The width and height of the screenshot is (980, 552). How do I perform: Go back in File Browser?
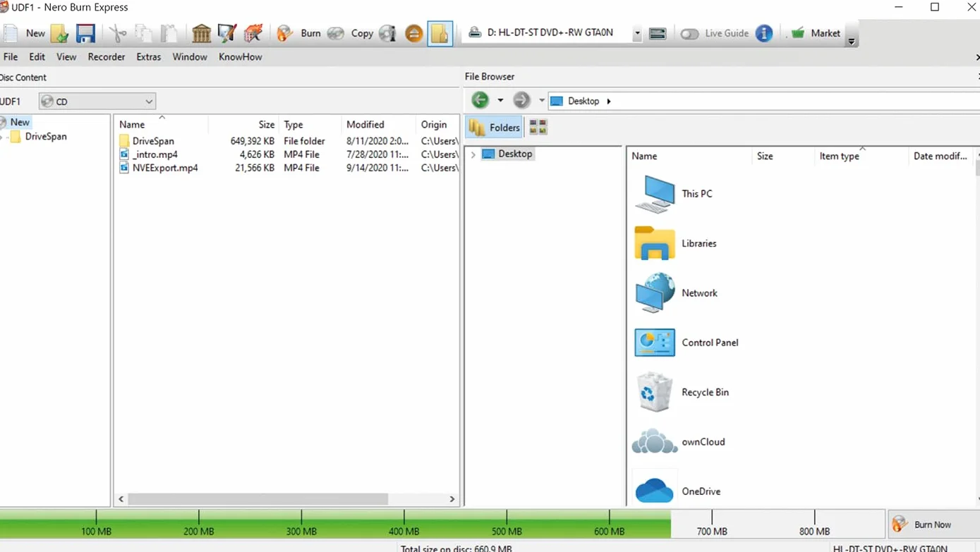coord(480,100)
